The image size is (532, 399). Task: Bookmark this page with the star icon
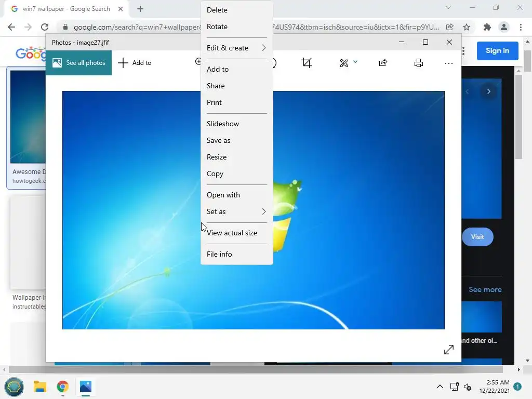[467, 27]
